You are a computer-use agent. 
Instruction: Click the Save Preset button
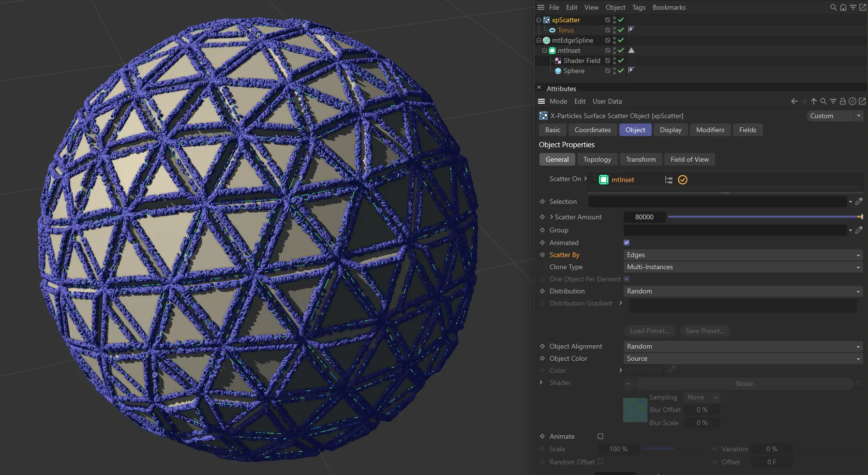click(704, 331)
